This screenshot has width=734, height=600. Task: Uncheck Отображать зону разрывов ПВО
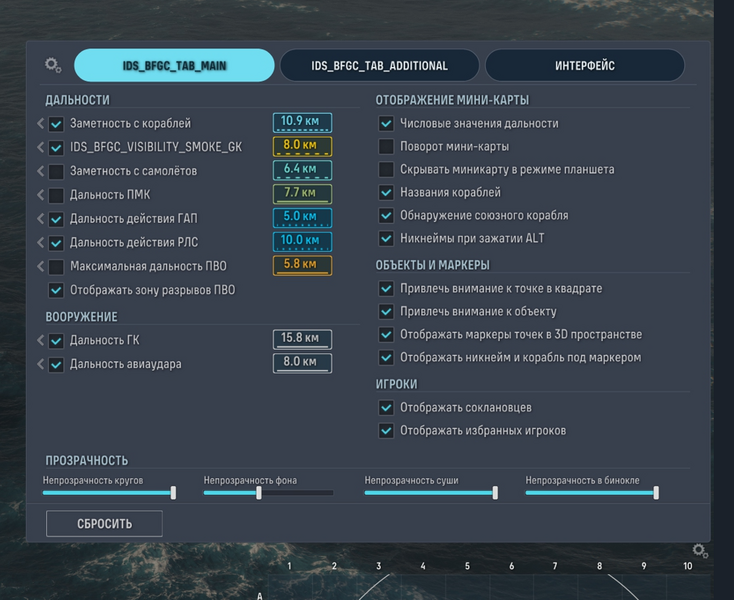[x=56, y=290]
